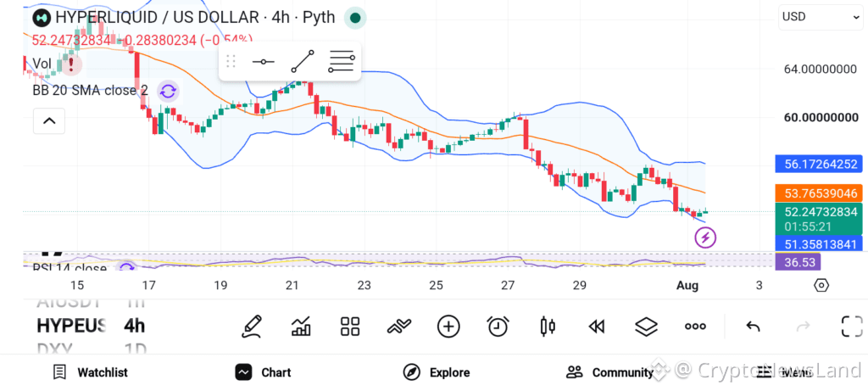Open the three-dots more options
868x391 pixels.
point(695,327)
